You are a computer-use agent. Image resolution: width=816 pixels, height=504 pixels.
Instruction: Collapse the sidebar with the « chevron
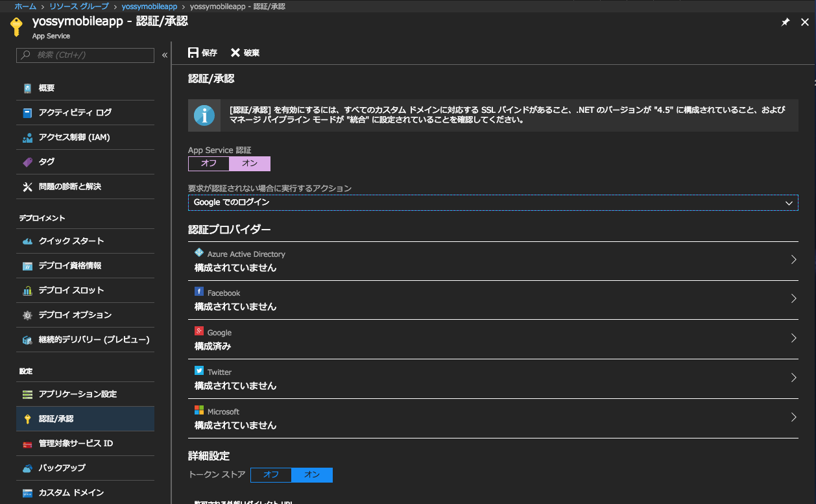(x=164, y=55)
